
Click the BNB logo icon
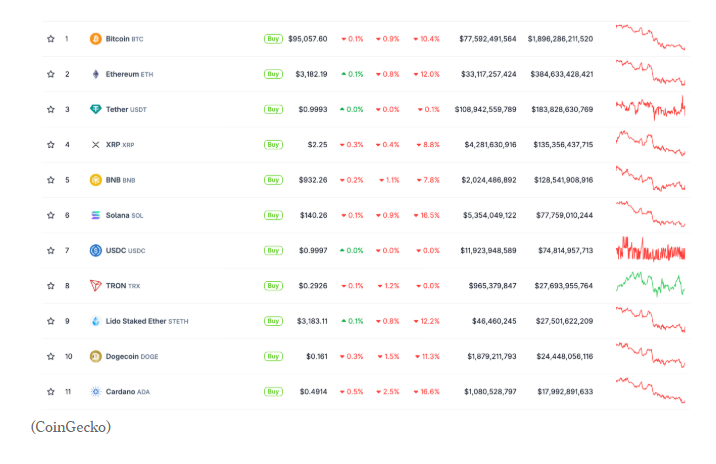[96, 180]
